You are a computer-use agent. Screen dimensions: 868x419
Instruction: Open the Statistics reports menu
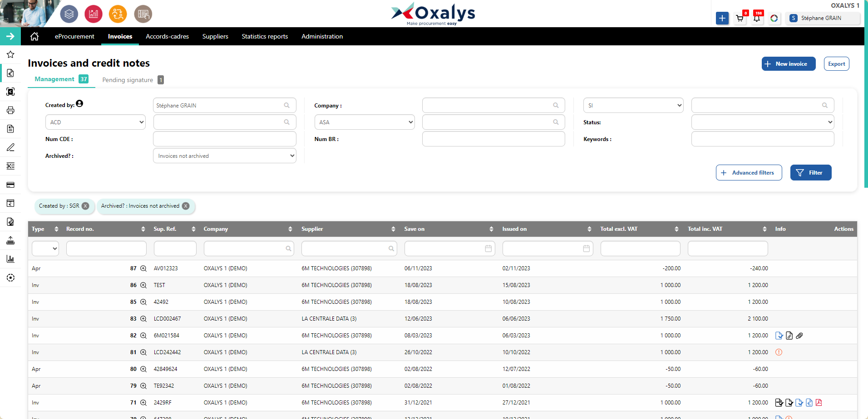click(265, 36)
